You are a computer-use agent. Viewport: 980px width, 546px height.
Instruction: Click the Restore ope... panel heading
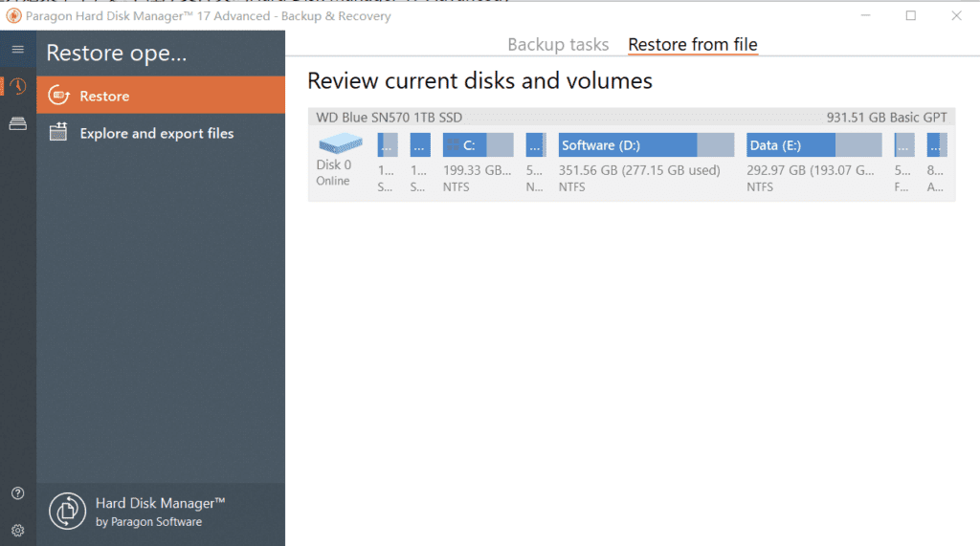(x=116, y=54)
